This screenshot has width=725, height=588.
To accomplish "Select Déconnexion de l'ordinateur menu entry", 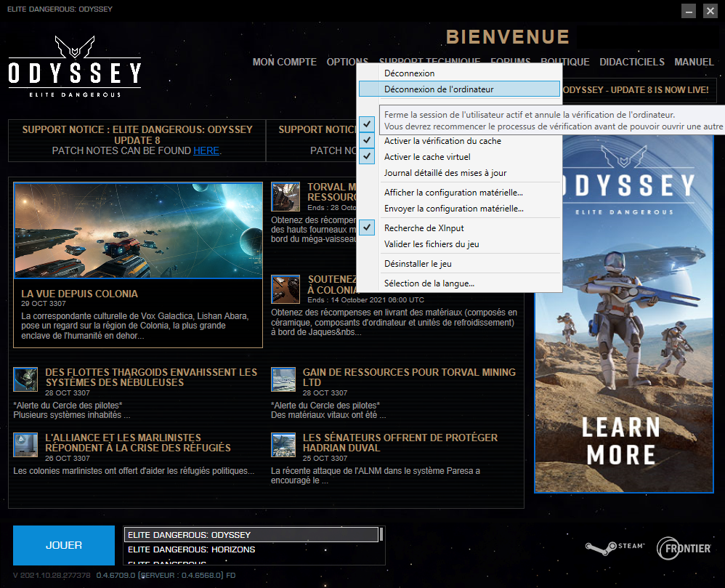I will (x=460, y=89).
